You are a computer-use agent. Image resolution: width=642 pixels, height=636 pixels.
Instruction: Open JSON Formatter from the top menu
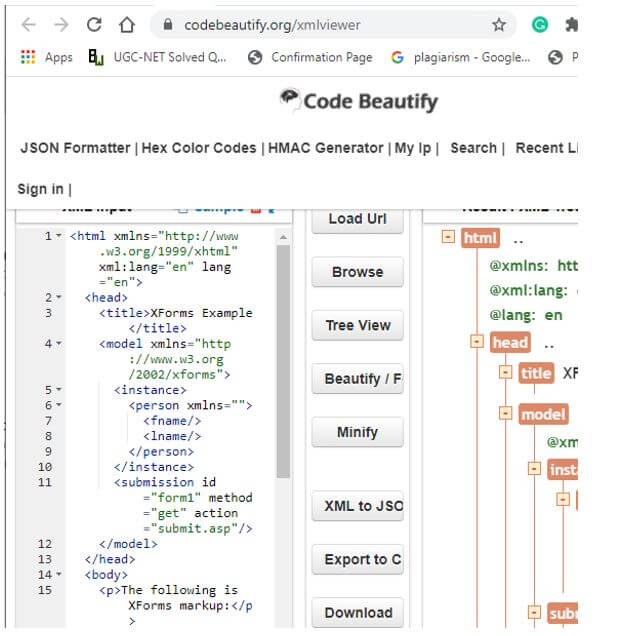(75, 148)
